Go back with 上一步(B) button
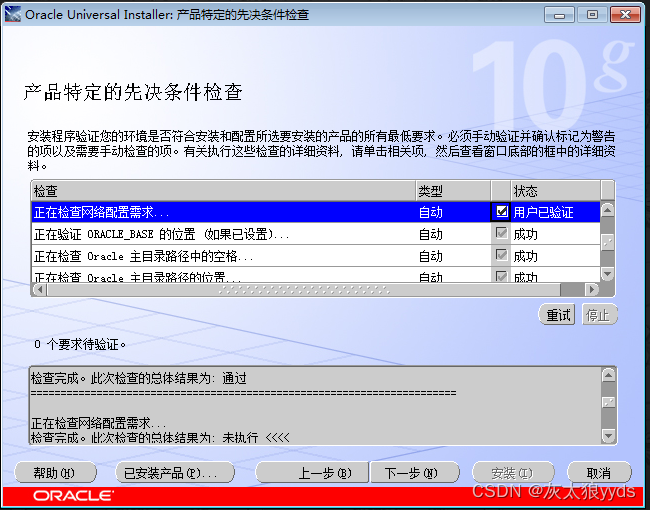 312,473
